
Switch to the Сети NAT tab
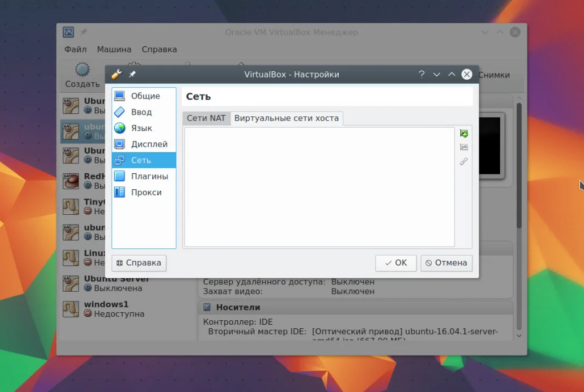click(206, 119)
